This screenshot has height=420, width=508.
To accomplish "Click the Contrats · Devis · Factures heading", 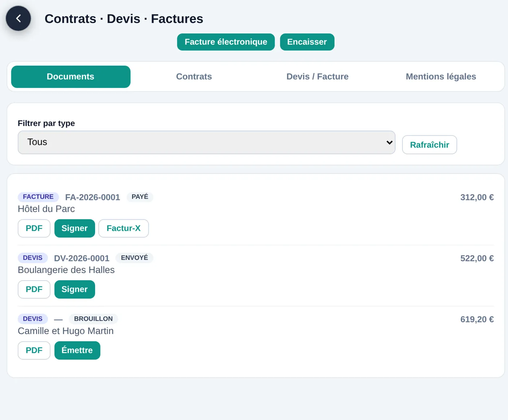I will pos(124,19).
